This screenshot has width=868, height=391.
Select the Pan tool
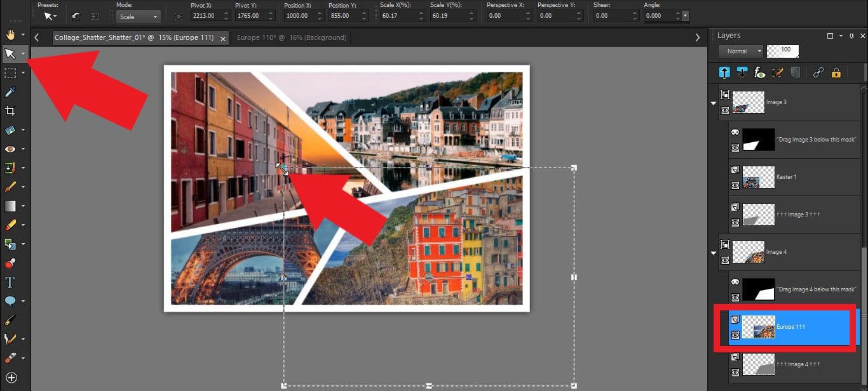pos(11,34)
